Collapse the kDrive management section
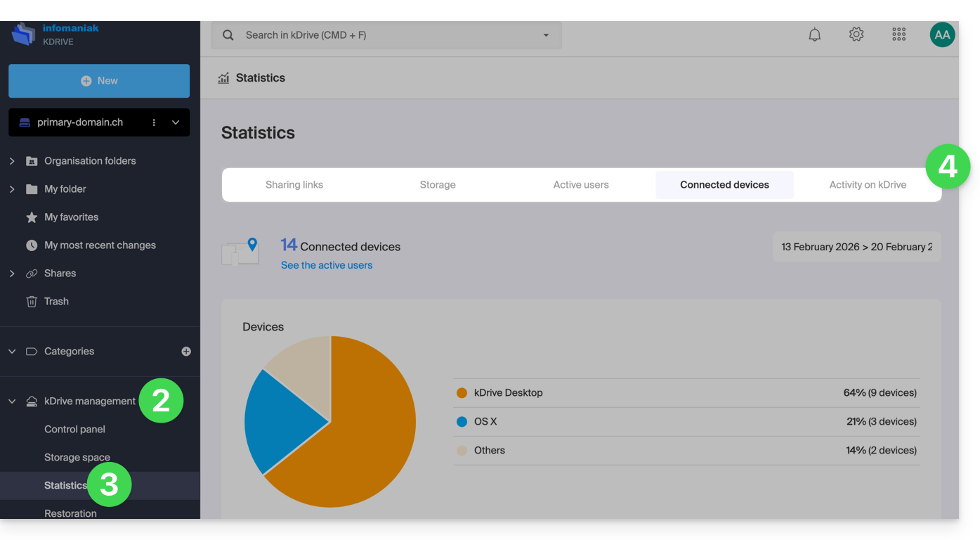Screen dimensions: 980x540 [12, 401]
